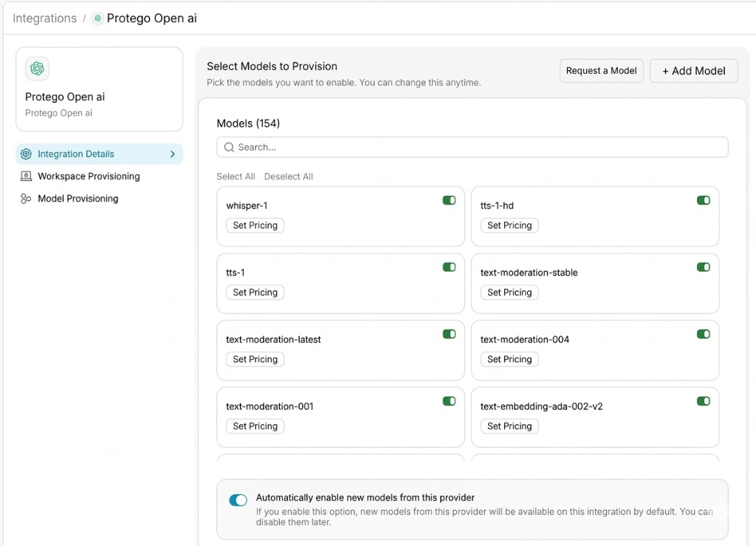This screenshot has height=546, width=756.
Task: Click the magnifier icon in search box
Action: [229, 147]
